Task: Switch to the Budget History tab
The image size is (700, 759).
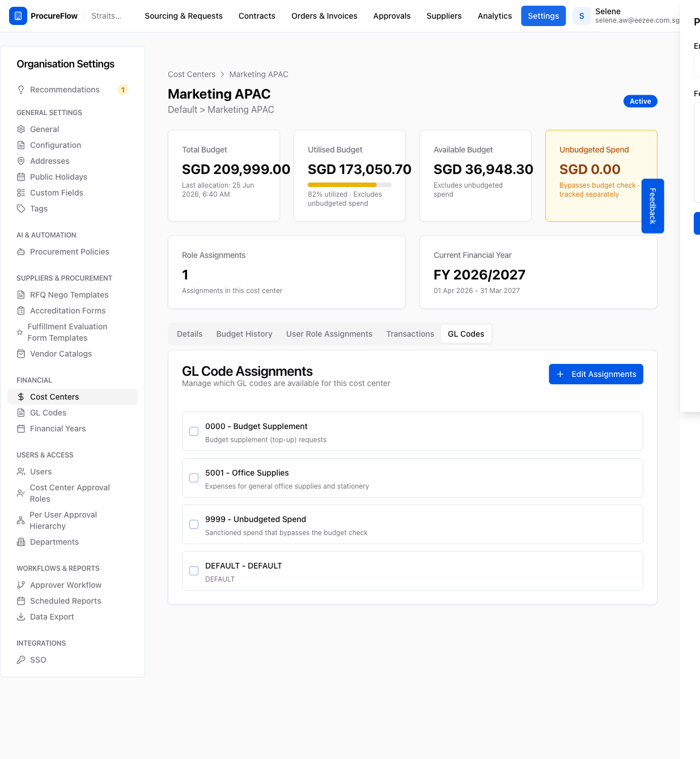Action: point(244,334)
